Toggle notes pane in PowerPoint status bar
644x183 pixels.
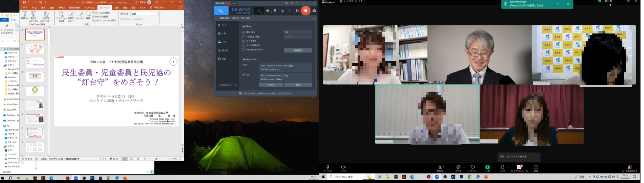click(103, 159)
